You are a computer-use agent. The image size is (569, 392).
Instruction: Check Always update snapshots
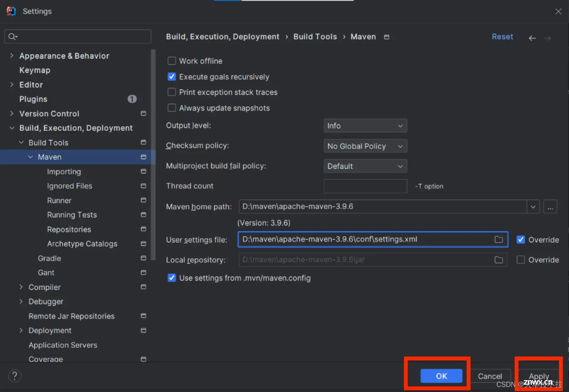172,108
